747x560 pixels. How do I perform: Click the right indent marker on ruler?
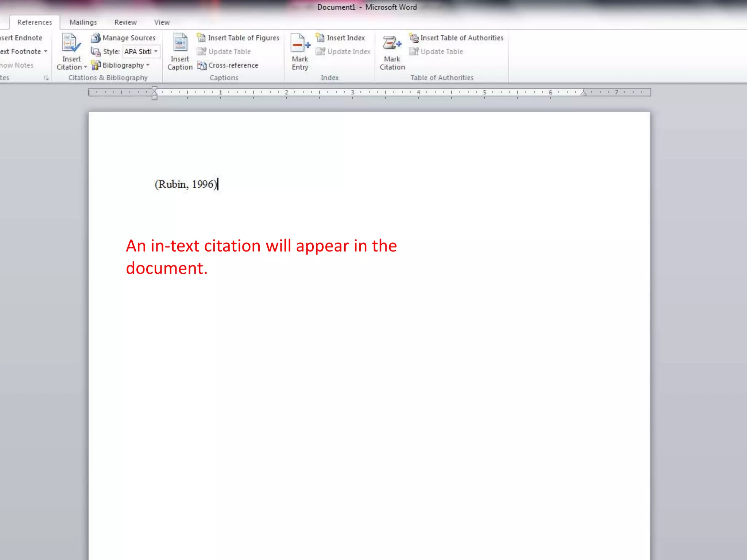click(x=583, y=93)
